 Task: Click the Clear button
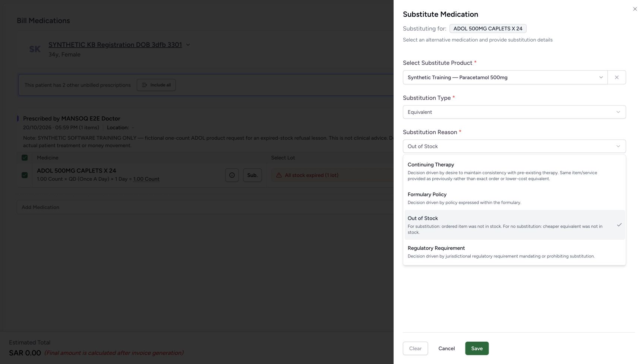[x=415, y=348]
